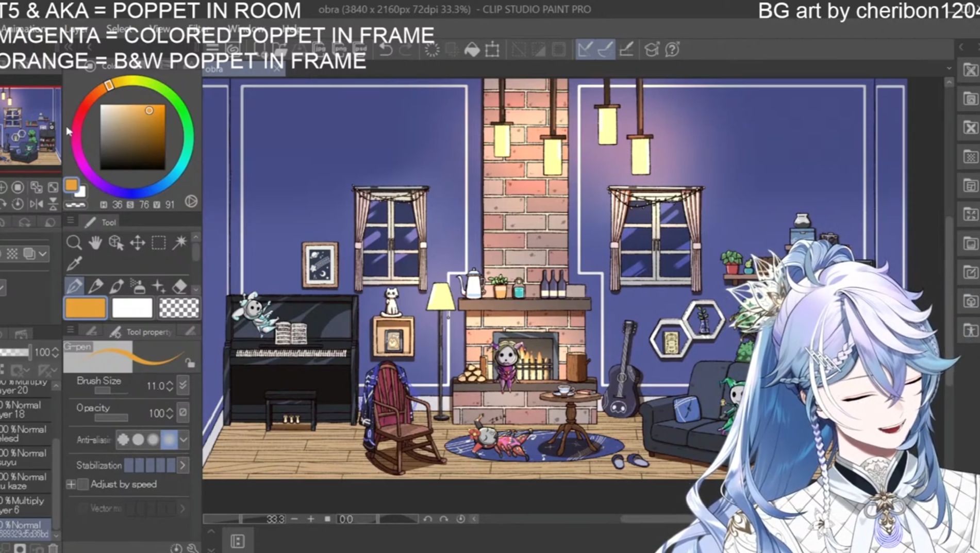Expand Stabilization settings arrow
Viewport: 980px width, 553px height.
tap(182, 465)
